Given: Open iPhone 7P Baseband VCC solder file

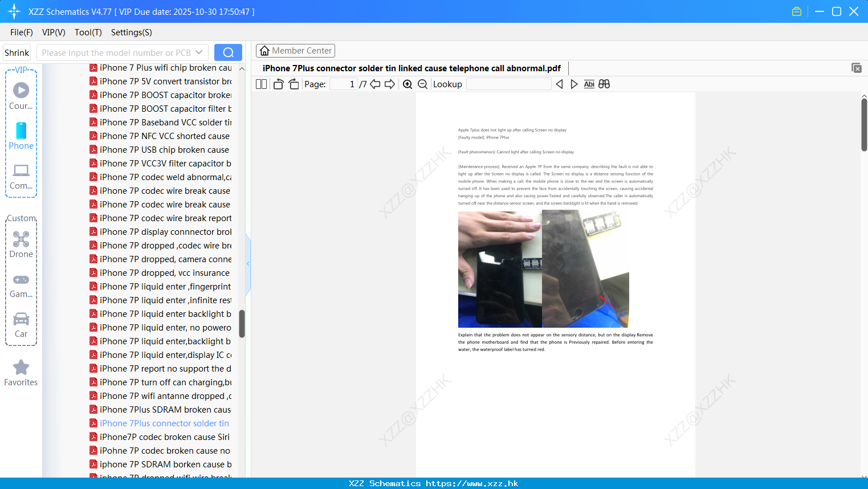Looking at the screenshot, I should tap(161, 123).
